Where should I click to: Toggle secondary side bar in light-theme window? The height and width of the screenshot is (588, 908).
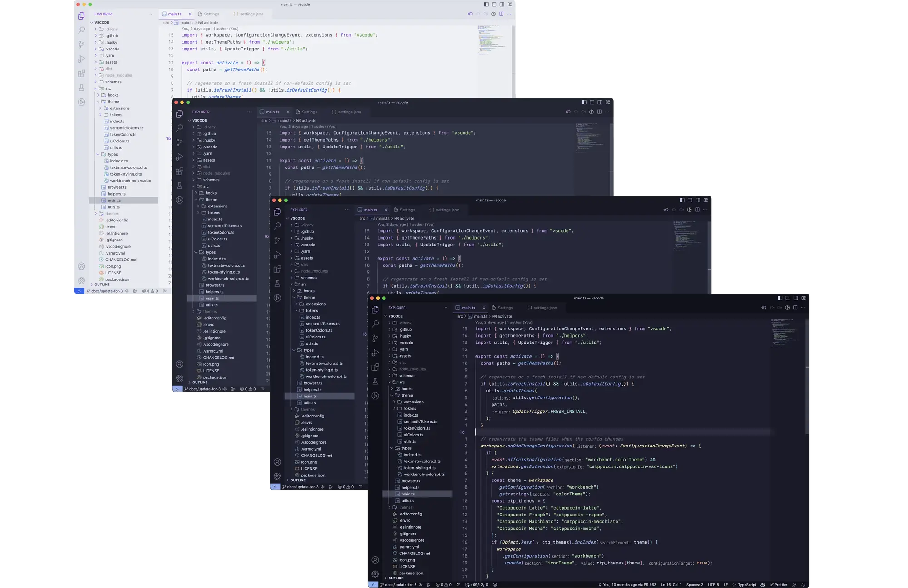[502, 4]
